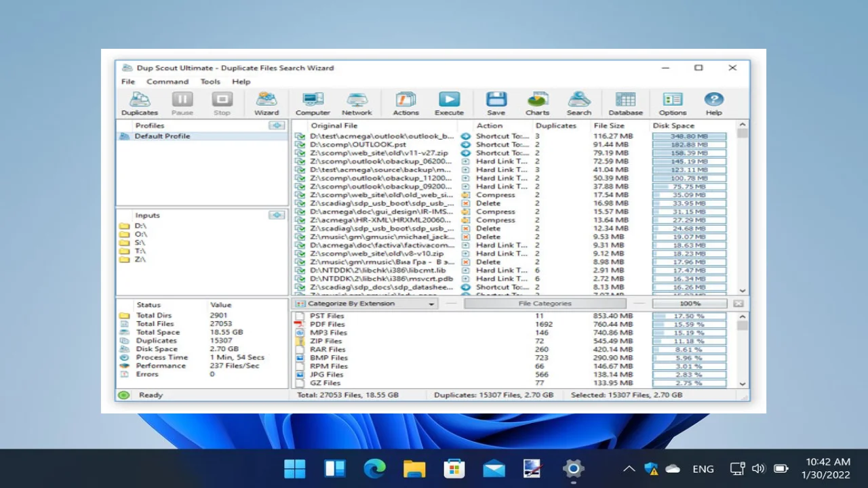Click the compress action icon for the 17.54 MB file
The width and height of the screenshot is (868, 488).
[466, 195]
